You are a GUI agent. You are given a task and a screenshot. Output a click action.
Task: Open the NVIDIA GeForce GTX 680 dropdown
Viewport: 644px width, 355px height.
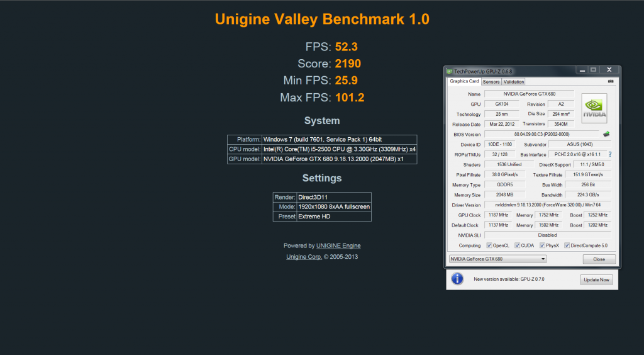(498, 259)
